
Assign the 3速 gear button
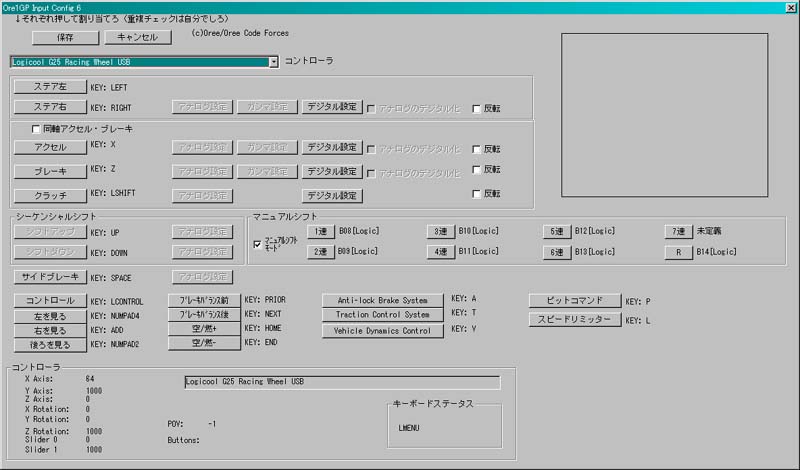pos(440,232)
